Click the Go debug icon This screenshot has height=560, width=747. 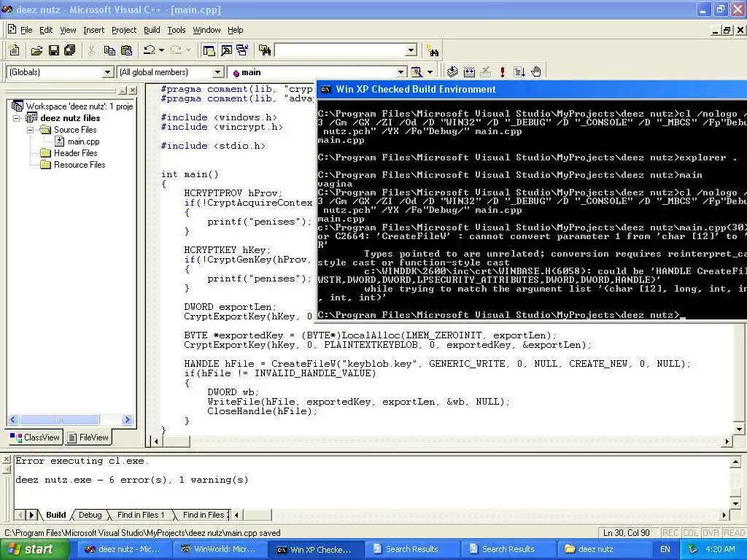pyautogui.click(x=519, y=72)
